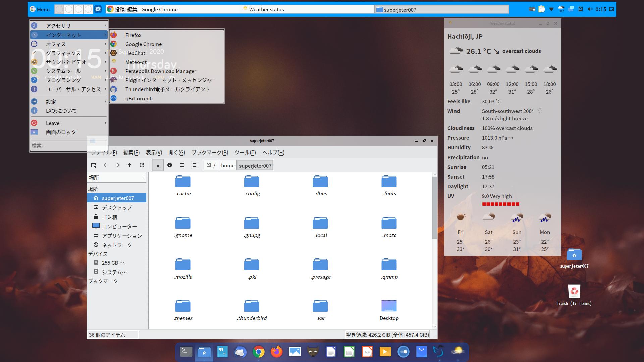Launch HexChat from internet menu
Screen dimensions: 644x362
click(135, 53)
